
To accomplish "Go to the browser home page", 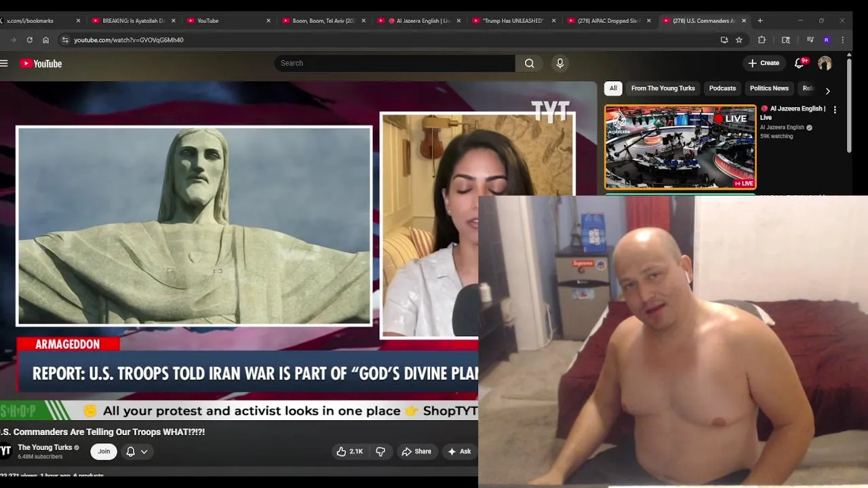I will [x=45, y=40].
